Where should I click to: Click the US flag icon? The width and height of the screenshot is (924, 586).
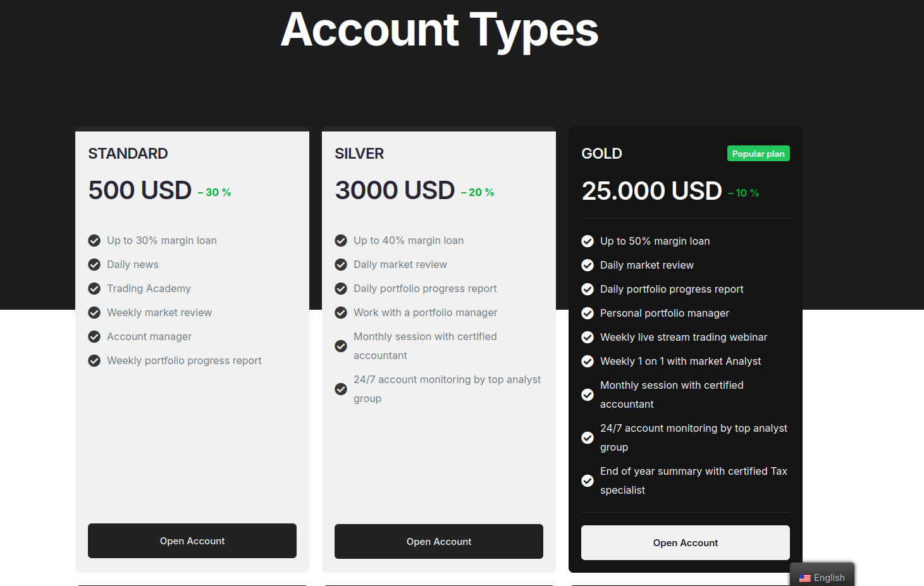(804, 578)
